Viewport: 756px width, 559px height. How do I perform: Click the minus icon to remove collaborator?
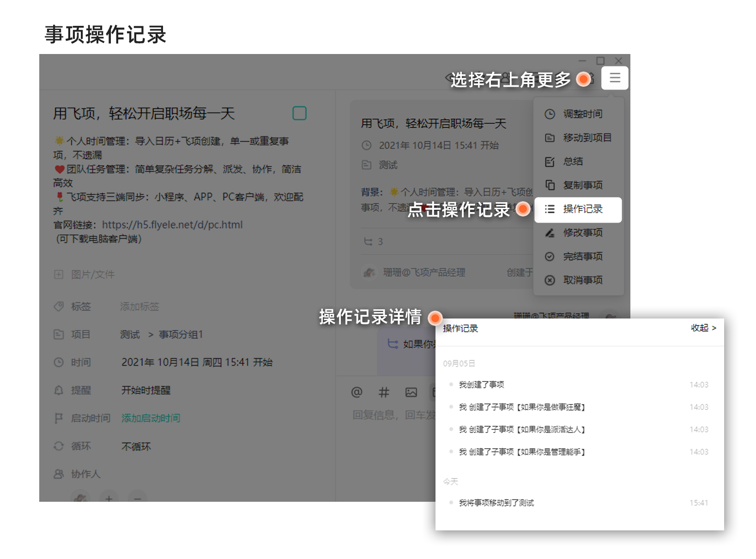(137, 498)
